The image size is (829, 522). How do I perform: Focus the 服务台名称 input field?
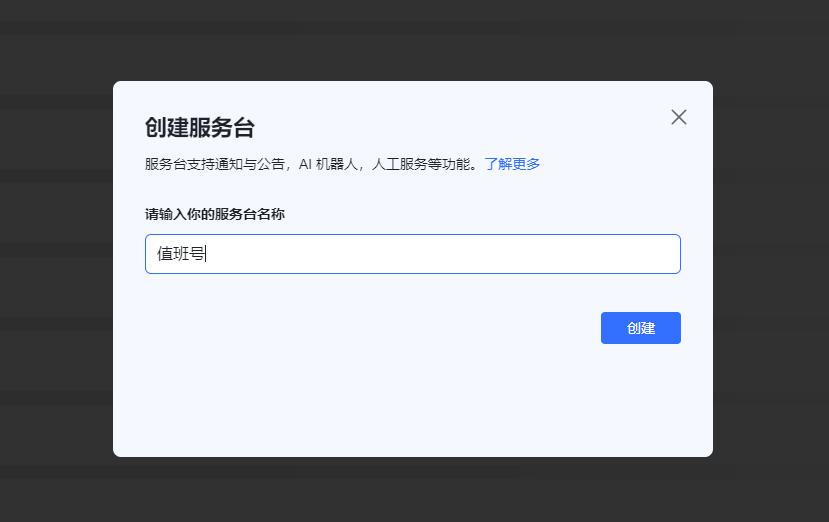(x=413, y=254)
